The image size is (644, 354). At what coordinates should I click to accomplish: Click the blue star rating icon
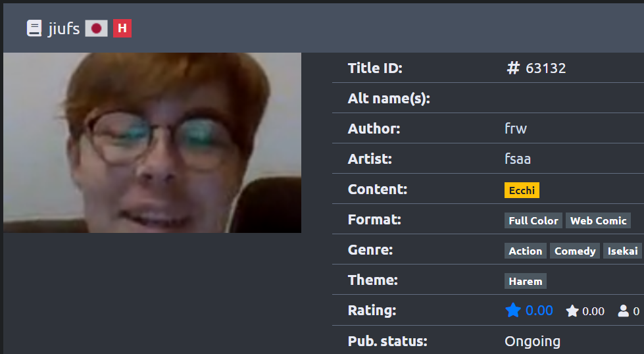coord(513,311)
